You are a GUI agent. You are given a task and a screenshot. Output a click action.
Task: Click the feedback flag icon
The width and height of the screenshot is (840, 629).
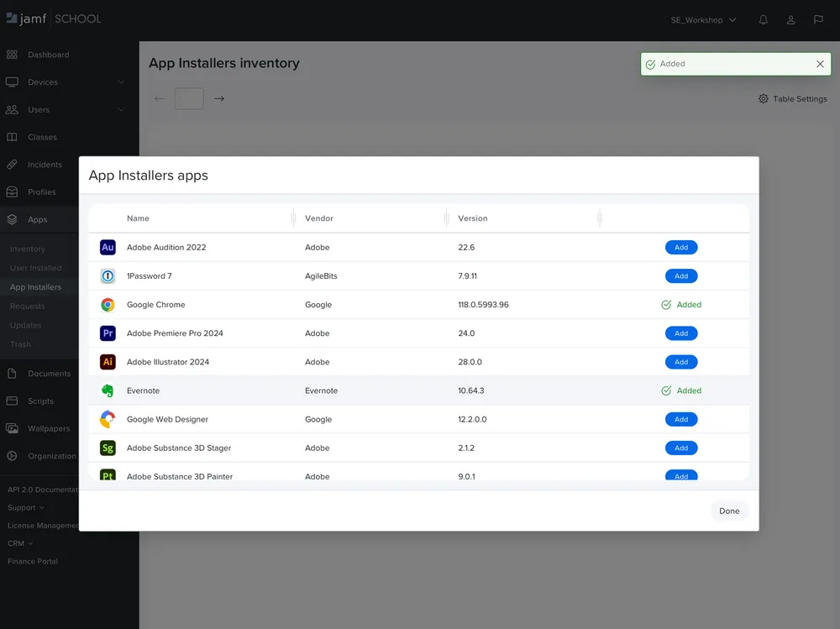818,19
